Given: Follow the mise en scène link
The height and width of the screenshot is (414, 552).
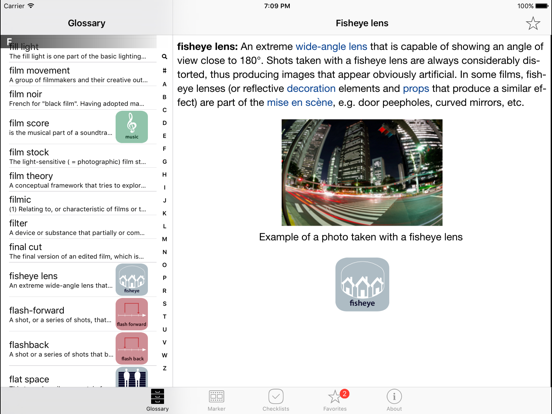Looking at the screenshot, I should pyautogui.click(x=300, y=102).
